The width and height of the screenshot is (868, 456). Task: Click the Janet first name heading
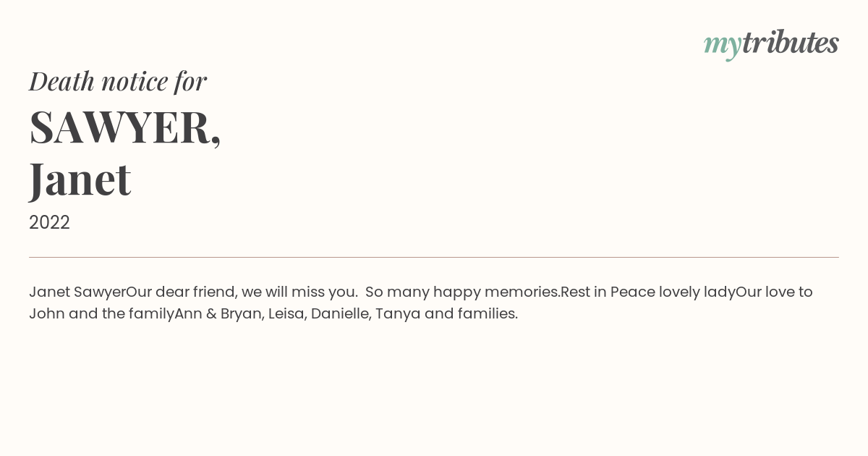[x=80, y=179]
